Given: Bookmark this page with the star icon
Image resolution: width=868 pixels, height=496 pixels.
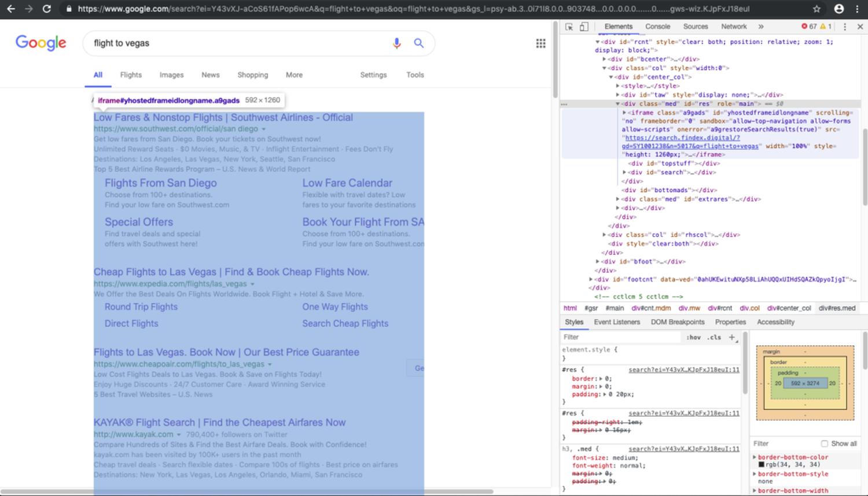Looking at the screenshot, I should pos(816,9).
